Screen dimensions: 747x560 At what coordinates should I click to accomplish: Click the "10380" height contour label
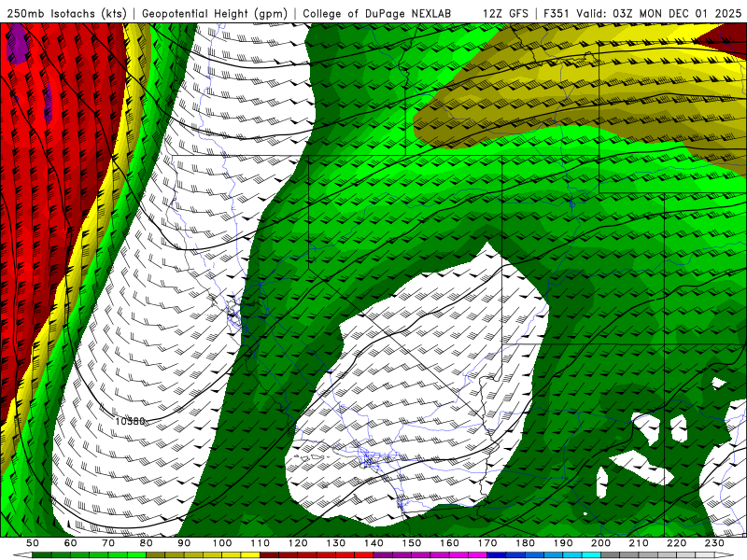pyautogui.click(x=130, y=421)
